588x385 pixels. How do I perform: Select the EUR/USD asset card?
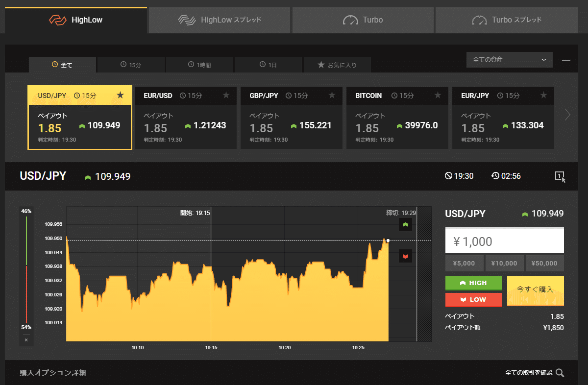pyautogui.click(x=185, y=118)
